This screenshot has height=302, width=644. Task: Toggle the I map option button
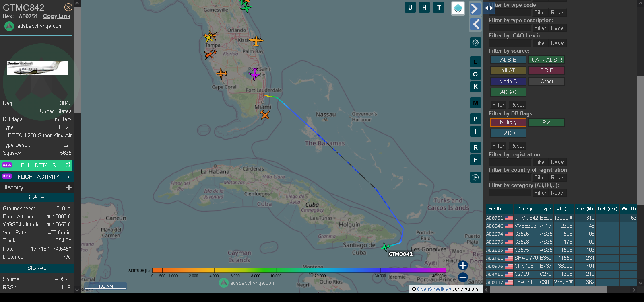(475, 131)
